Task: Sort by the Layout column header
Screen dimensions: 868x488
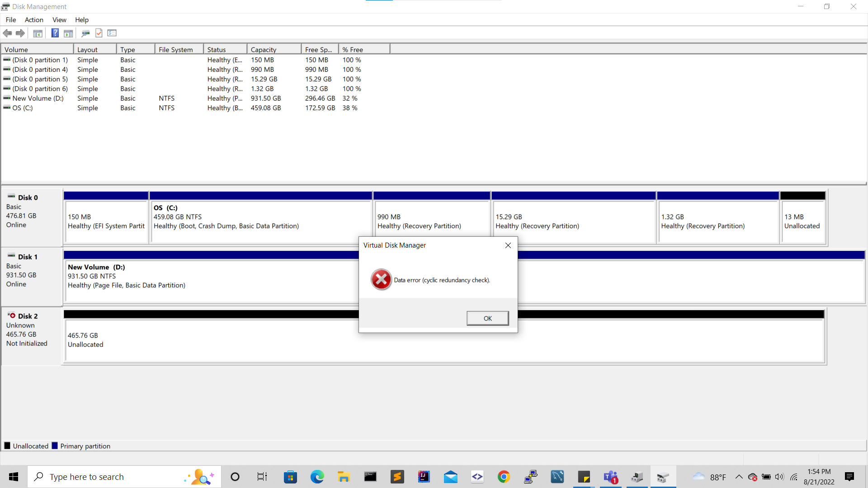Action: (x=95, y=50)
